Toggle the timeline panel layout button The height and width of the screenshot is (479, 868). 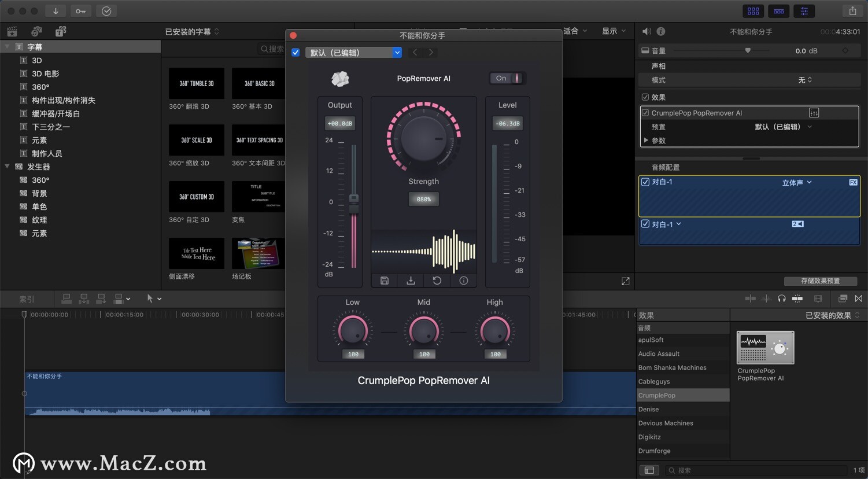click(x=779, y=11)
